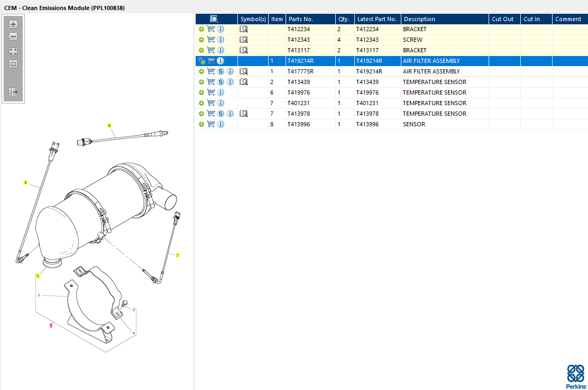Screen dimensions: 588x390
Task: Click the zoom out minus button
Action: tap(13, 36)
